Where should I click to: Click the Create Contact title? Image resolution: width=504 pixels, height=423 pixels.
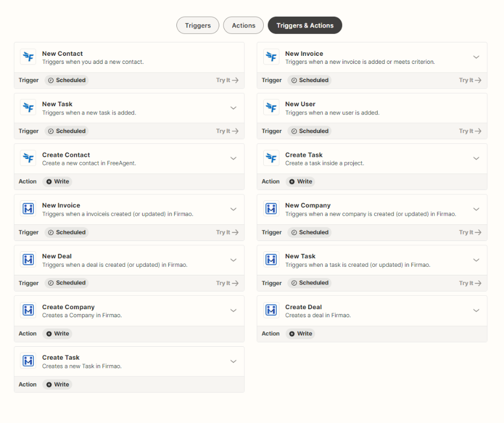tap(66, 155)
